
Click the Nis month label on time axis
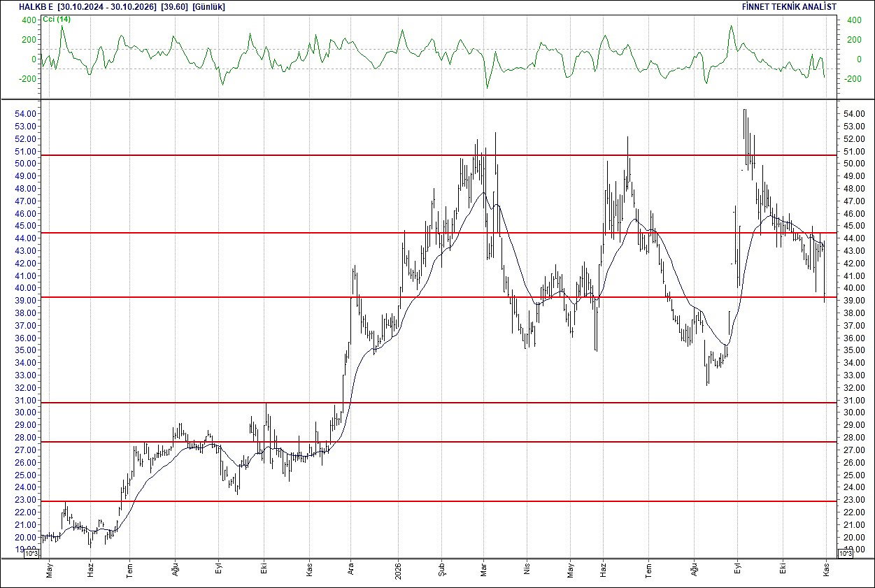[526, 571]
